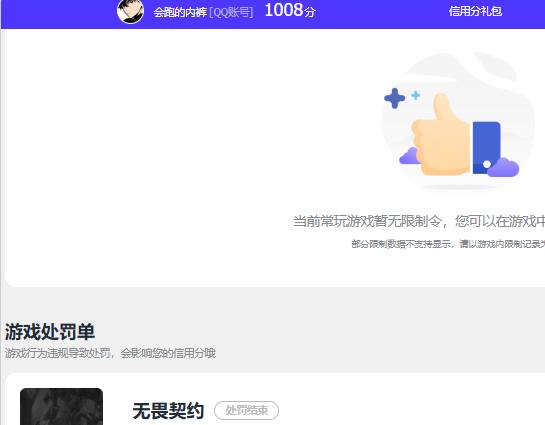Click the 处罚结束 status badge
This screenshot has height=425, width=545.
coord(246,410)
